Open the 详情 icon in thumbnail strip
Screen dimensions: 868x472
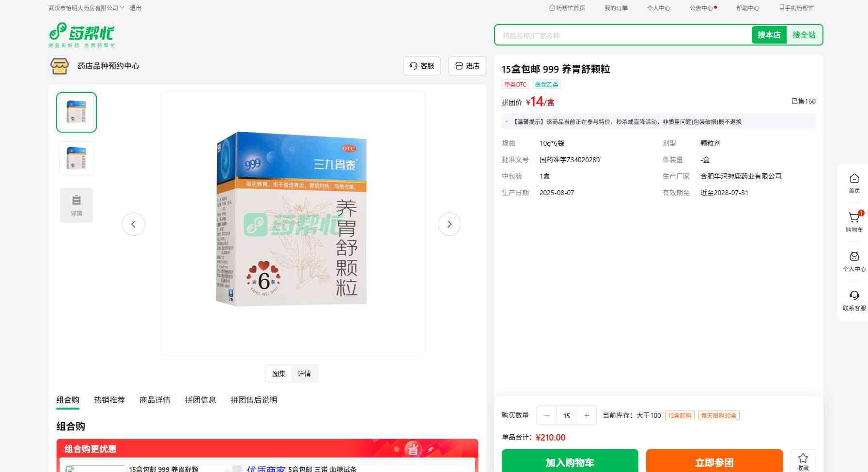[x=77, y=205]
